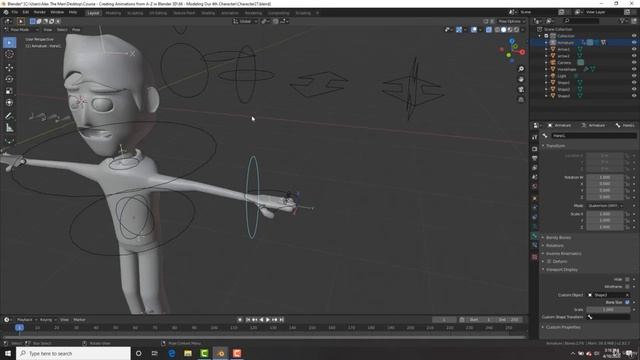Viewport: 640px width, 360px height.
Task: Click the Blender logo menu icon
Action: 6,12
